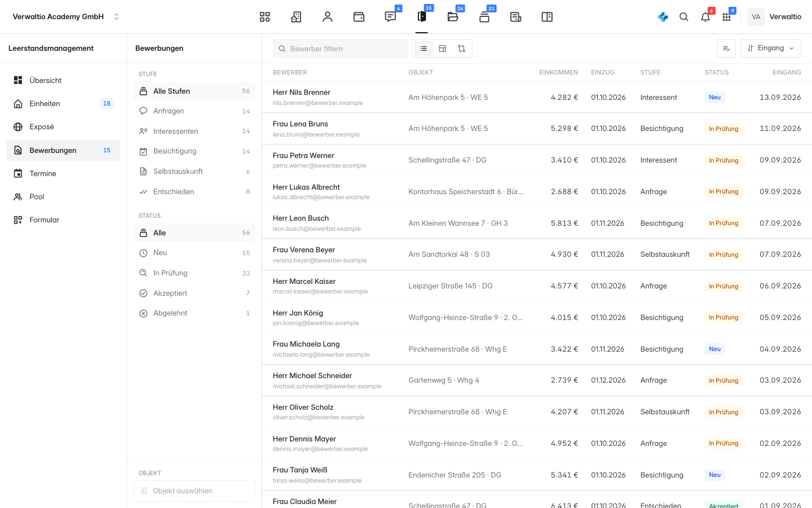Open applicant Frau Verena Beyer
812x508 pixels.
(x=537, y=255)
